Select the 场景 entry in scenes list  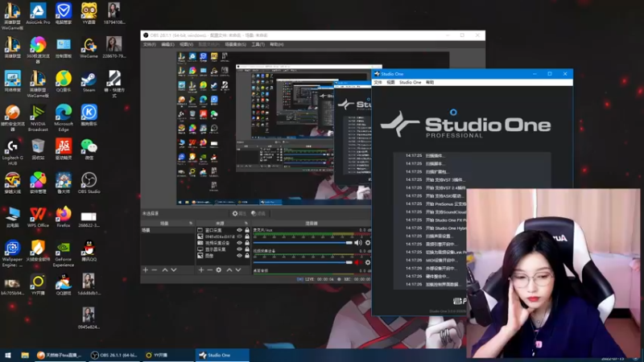pos(167,230)
